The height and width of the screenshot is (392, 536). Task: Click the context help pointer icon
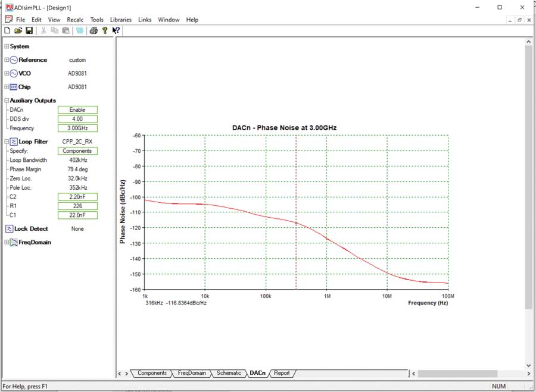tap(116, 30)
